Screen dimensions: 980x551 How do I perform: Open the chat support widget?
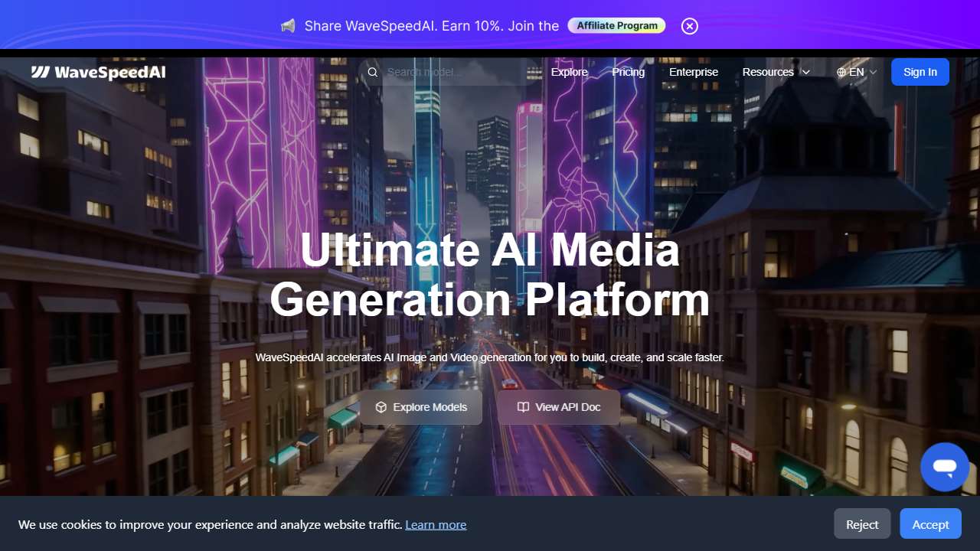[x=945, y=467]
